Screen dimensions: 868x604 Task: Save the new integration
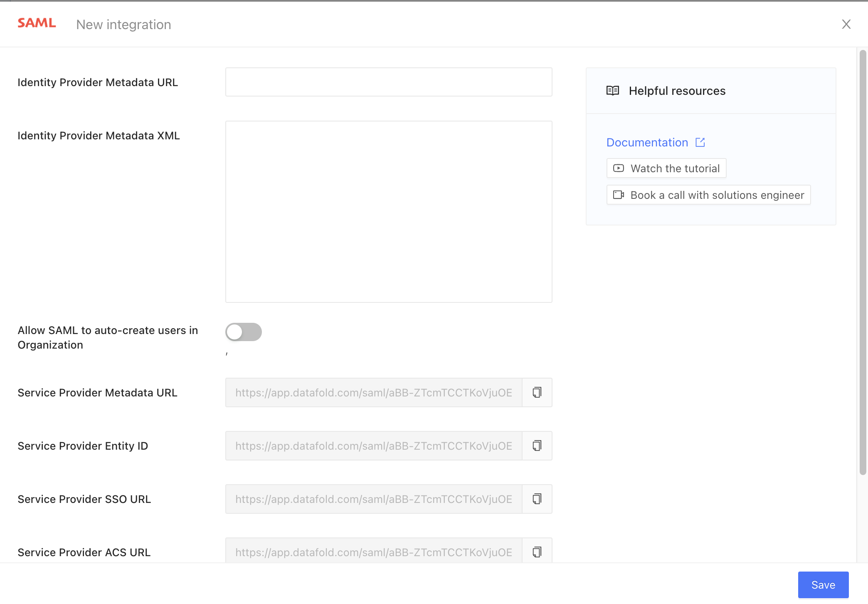823,584
